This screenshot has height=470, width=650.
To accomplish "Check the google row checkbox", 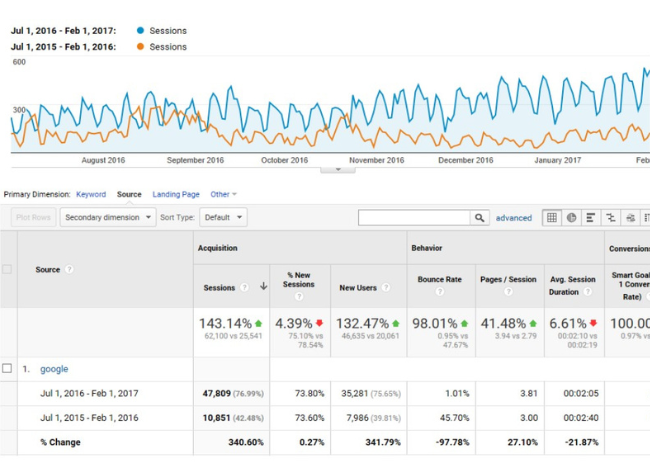I will point(7,368).
